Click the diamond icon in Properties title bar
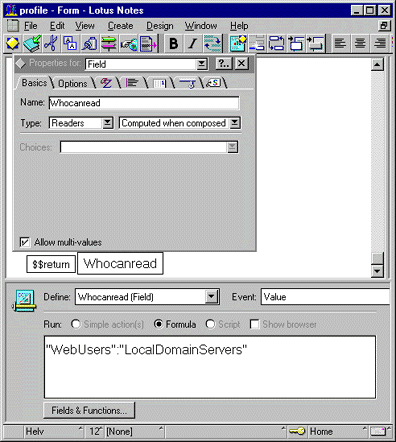The width and height of the screenshot is (396, 442). click(21, 63)
